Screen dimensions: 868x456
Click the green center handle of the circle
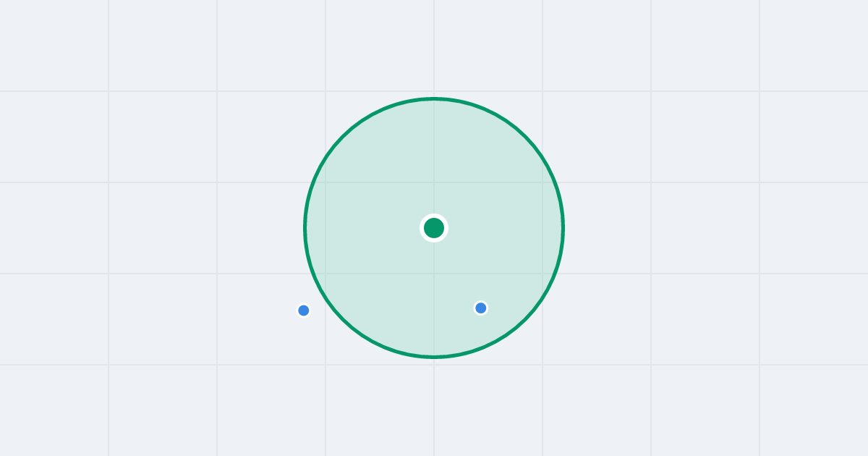pyautogui.click(x=434, y=228)
